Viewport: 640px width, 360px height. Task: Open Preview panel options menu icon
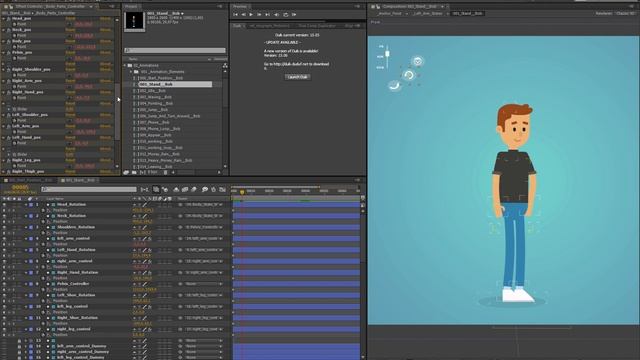(358, 7)
